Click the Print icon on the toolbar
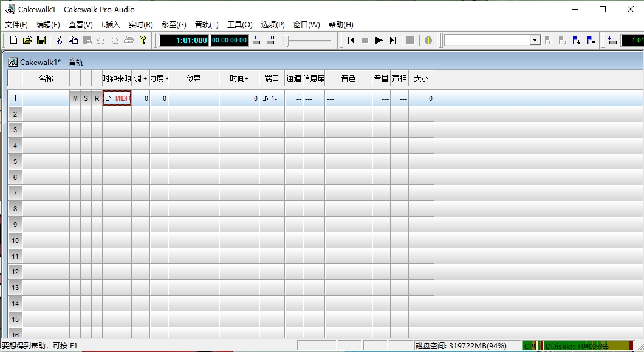Image resolution: width=644 pixels, height=352 pixels. click(128, 40)
